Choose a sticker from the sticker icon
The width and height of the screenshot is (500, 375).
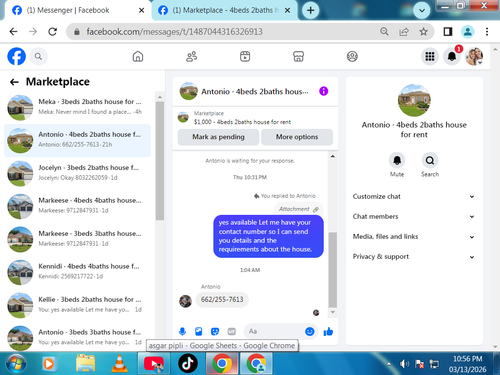coord(215,331)
